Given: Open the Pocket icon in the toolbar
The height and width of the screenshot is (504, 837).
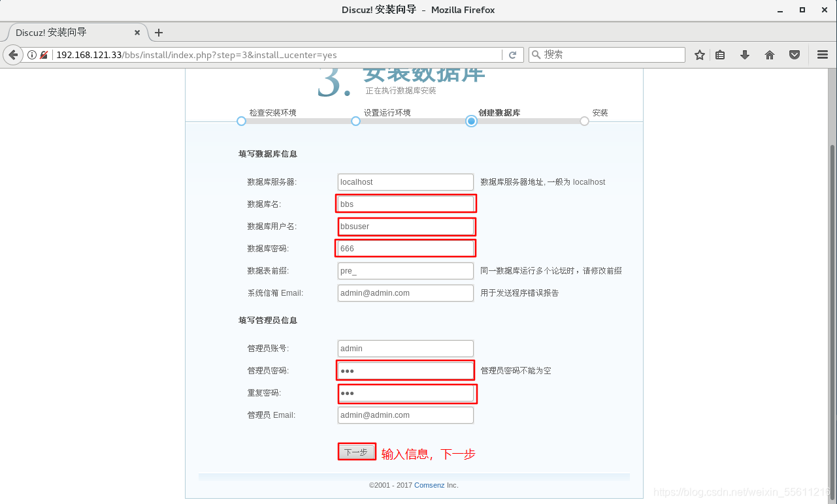Looking at the screenshot, I should pos(795,55).
